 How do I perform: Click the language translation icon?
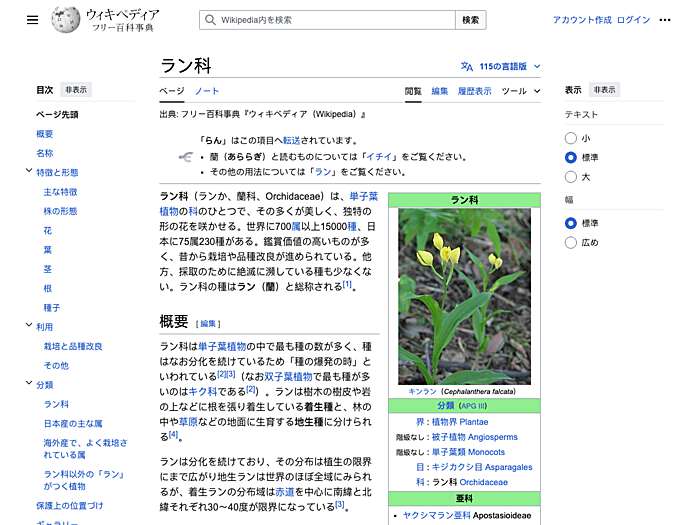[x=467, y=67]
